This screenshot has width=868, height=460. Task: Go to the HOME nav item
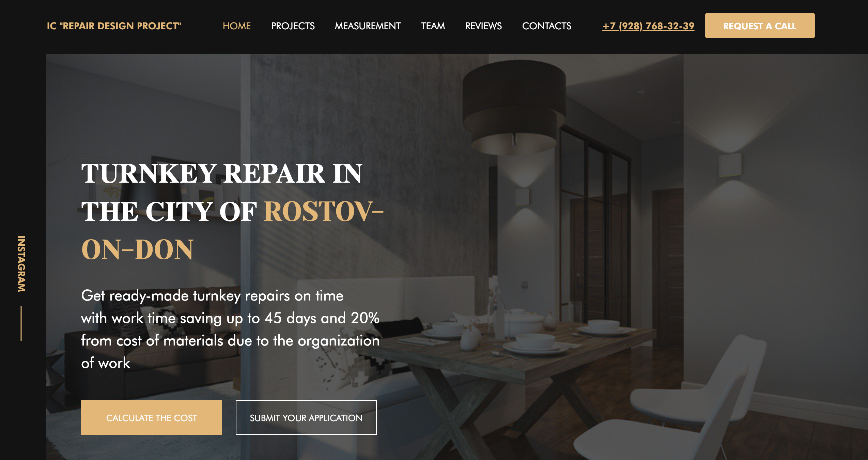pos(236,26)
